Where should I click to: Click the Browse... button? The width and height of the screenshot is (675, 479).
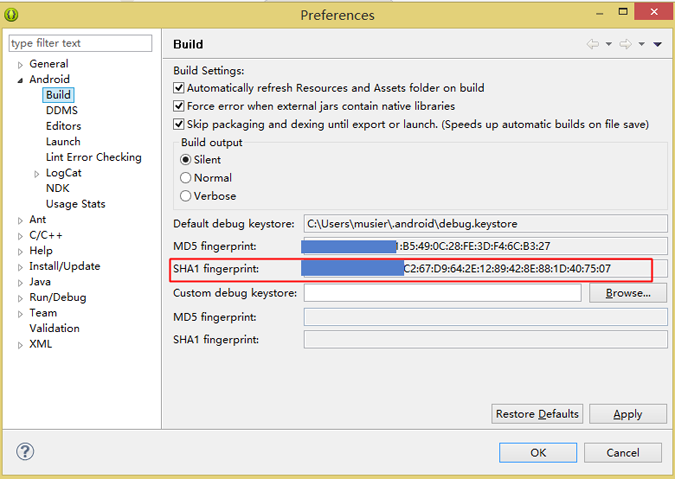[x=627, y=293]
